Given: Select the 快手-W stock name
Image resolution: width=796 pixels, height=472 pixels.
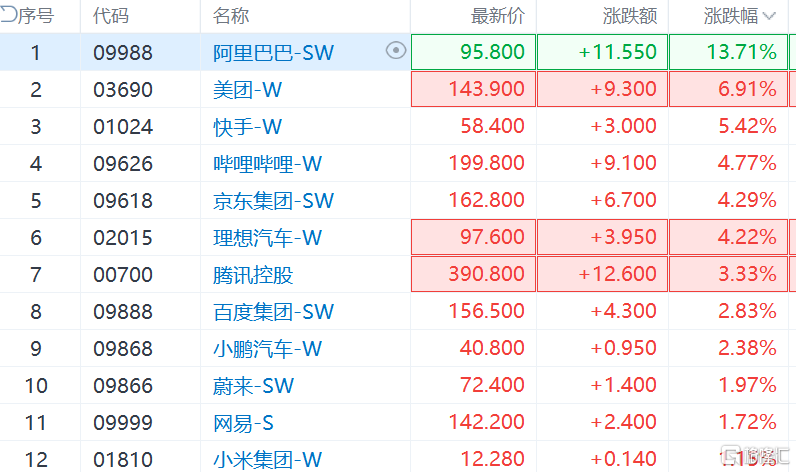Looking at the screenshot, I should click(x=248, y=126).
